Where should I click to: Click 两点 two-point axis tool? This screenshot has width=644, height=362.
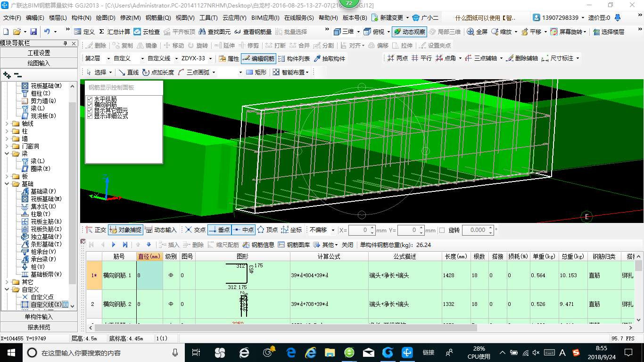pyautogui.click(x=397, y=58)
